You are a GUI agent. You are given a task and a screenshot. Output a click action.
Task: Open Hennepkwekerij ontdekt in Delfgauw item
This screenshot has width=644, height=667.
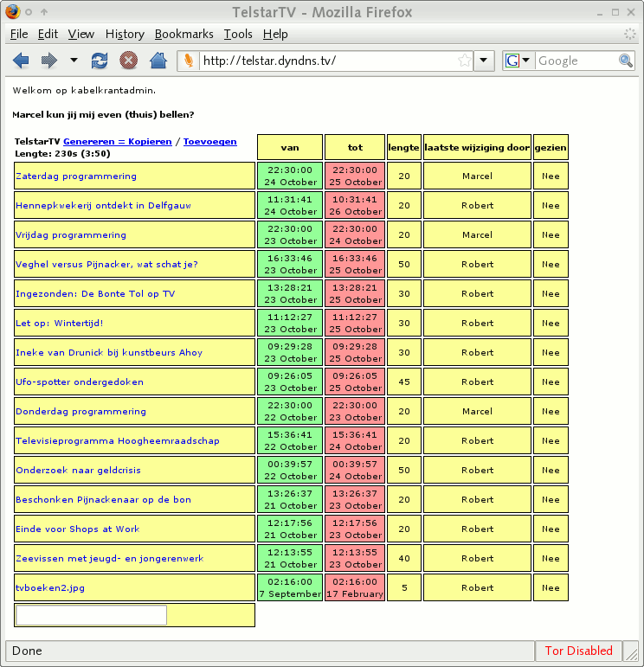103,206
